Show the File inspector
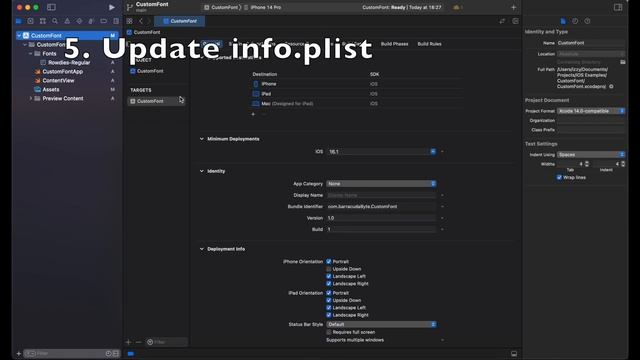Viewport: 640px width, 360px height. 563,21
